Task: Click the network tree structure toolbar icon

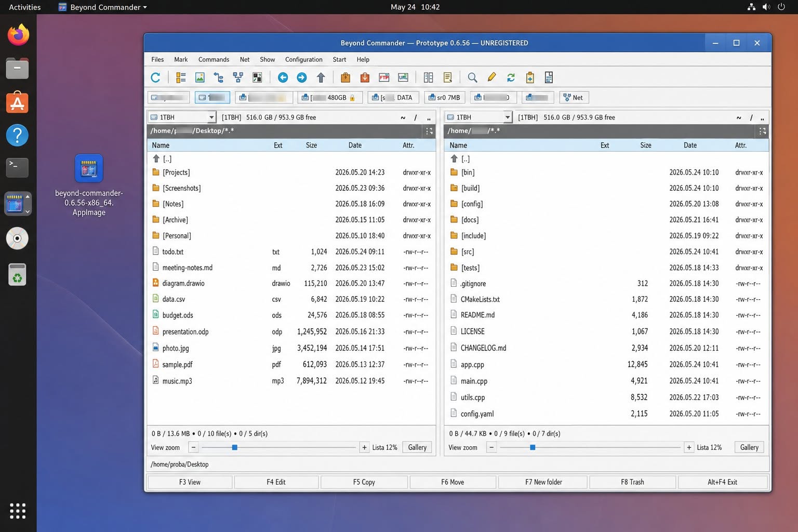Action: coord(238,78)
